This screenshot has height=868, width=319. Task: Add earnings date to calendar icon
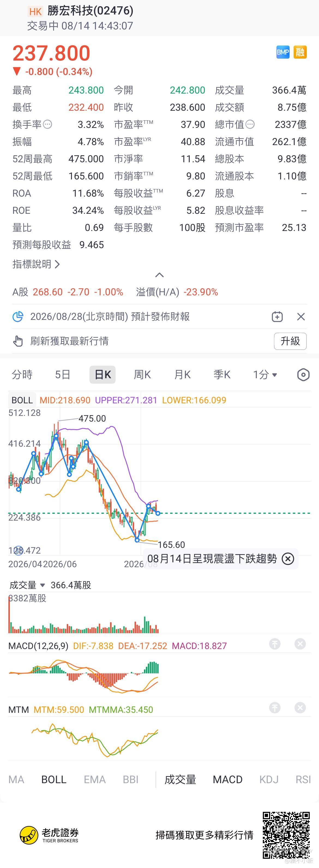coord(277,316)
